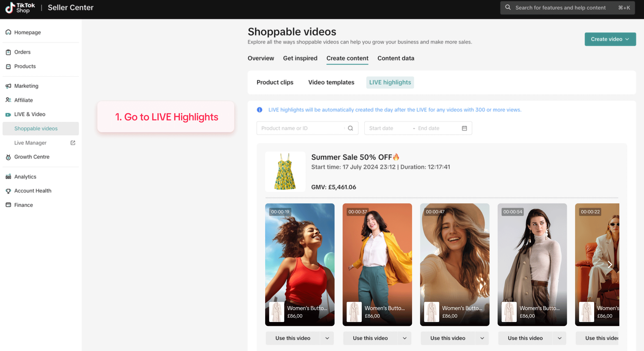Click the blue info icon in notice
The width and height of the screenshot is (644, 351).
coord(260,110)
